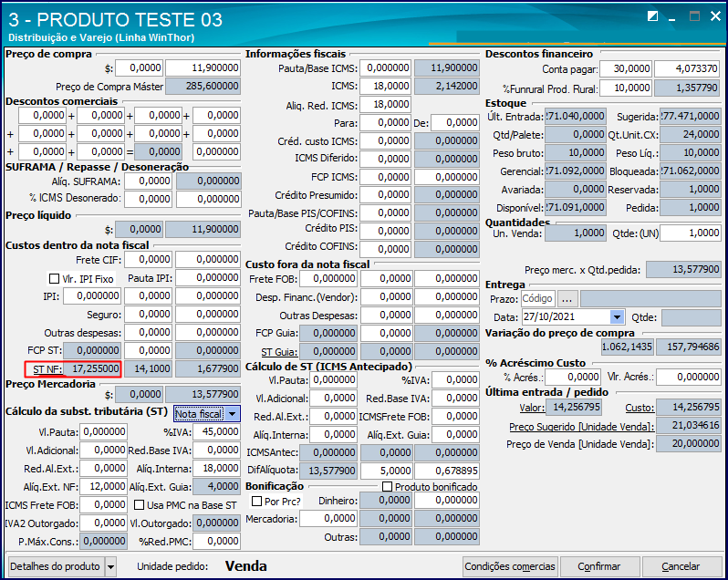Tick the Vlr. IPI Fixo checkbox
Screen dimensions: 728x580
pyautogui.click(x=55, y=278)
